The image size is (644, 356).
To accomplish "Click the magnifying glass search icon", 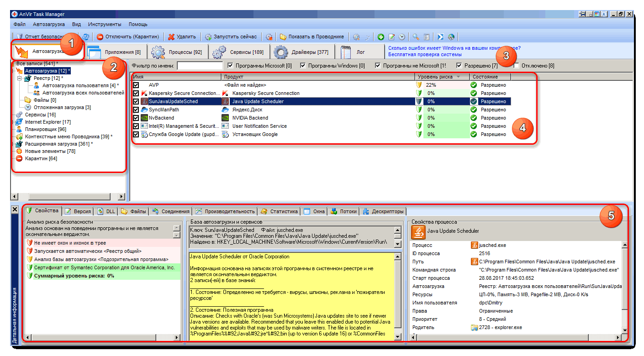I will tap(416, 37).
